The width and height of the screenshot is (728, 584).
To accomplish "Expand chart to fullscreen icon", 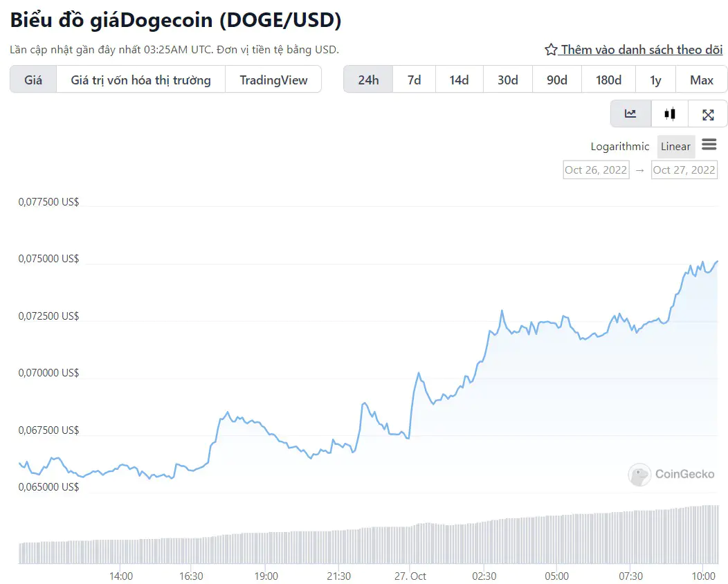I will pos(707,115).
